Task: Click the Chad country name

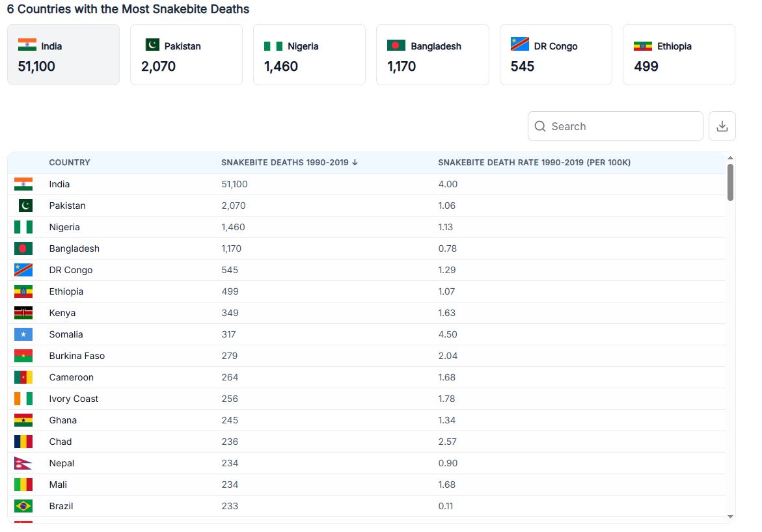Action: (61, 442)
